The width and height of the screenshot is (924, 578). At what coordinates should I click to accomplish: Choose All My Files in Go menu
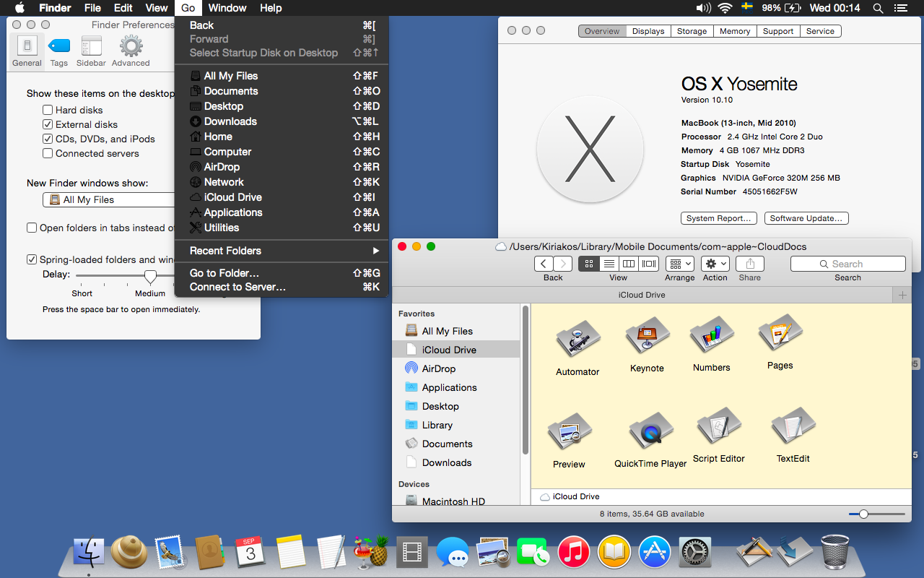pyautogui.click(x=282, y=76)
